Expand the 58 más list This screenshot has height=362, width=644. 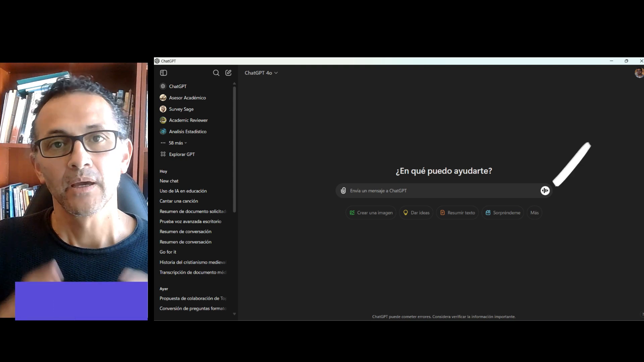coord(178,143)
